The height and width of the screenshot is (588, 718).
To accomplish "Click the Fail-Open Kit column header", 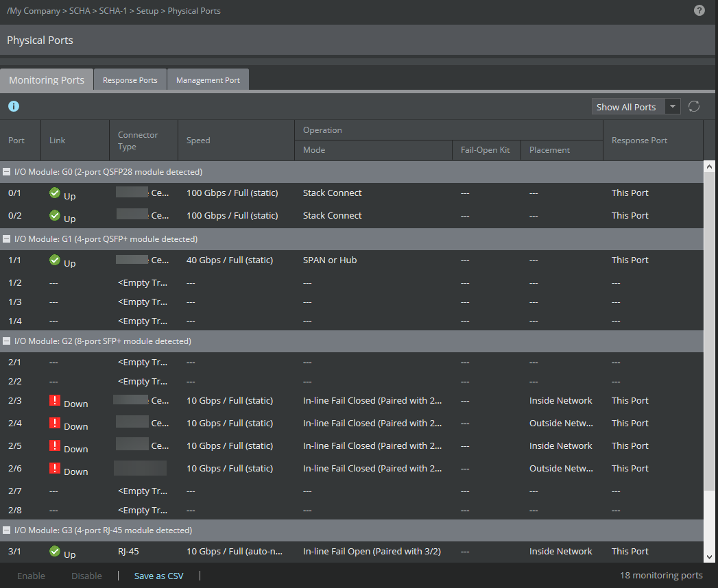I will pos(486,150).
